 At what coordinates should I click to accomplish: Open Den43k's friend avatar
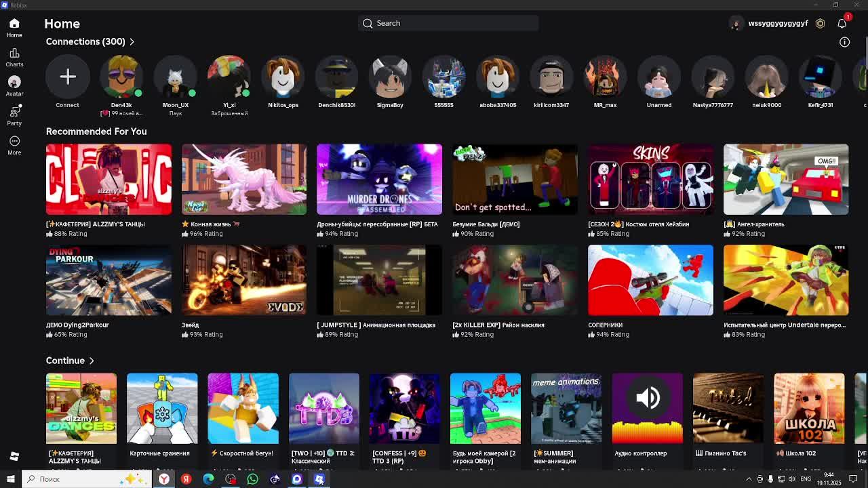point(121,77)
